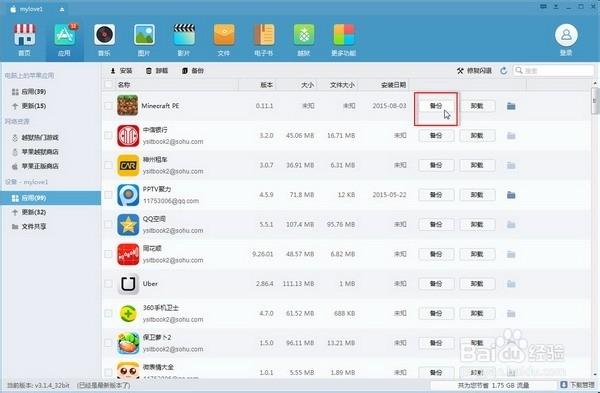Check the Uber row checkbox
This screenshot has width=600, height=393.
coord(108,284)
